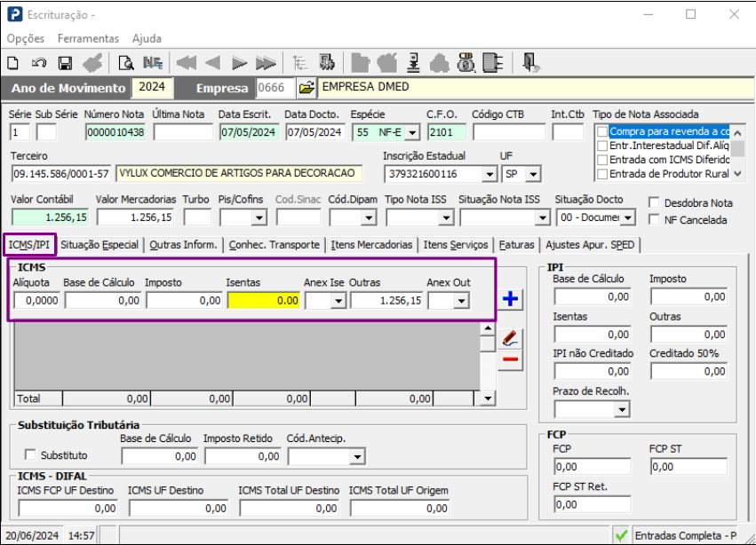Click the pencil edit line icon
This screenshot has width=756, height=545.
tap(510, 338)
